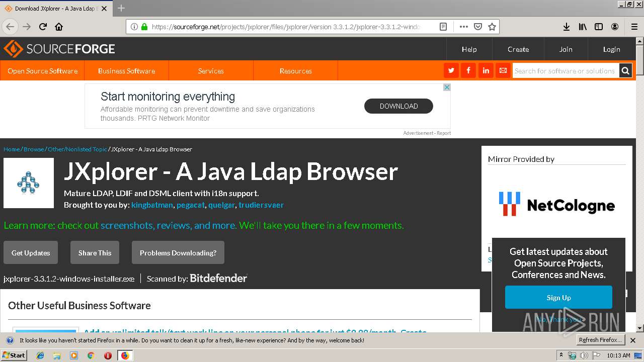Open the Firefox downloads arrow icon
The height and width of the screenshot is (362, 644).
[566, 27]
